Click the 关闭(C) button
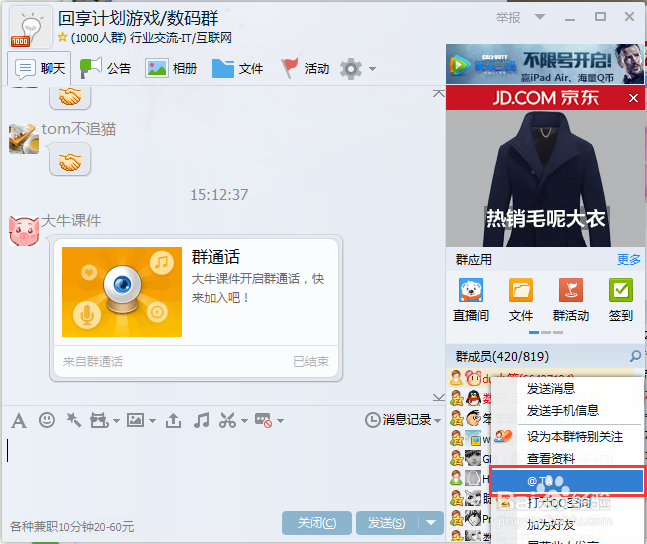Viewport: 647px width, 544px height. click(x=317, y=523)
